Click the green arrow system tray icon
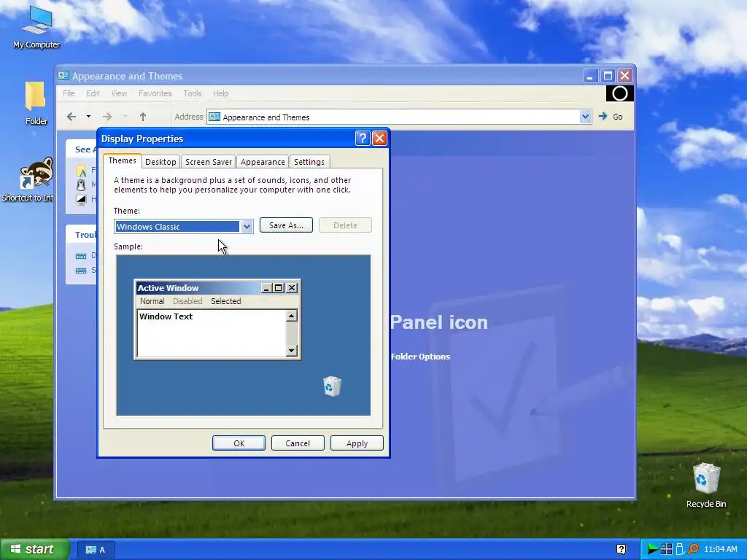Image resolution: width=747 pixels, height=560 pixels. [653, 549]
